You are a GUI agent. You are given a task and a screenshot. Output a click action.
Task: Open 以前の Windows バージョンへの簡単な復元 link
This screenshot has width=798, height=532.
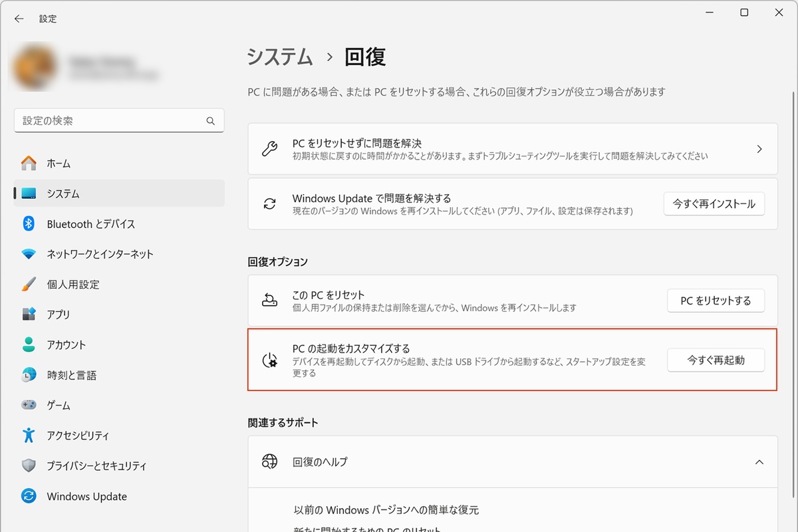386,510
